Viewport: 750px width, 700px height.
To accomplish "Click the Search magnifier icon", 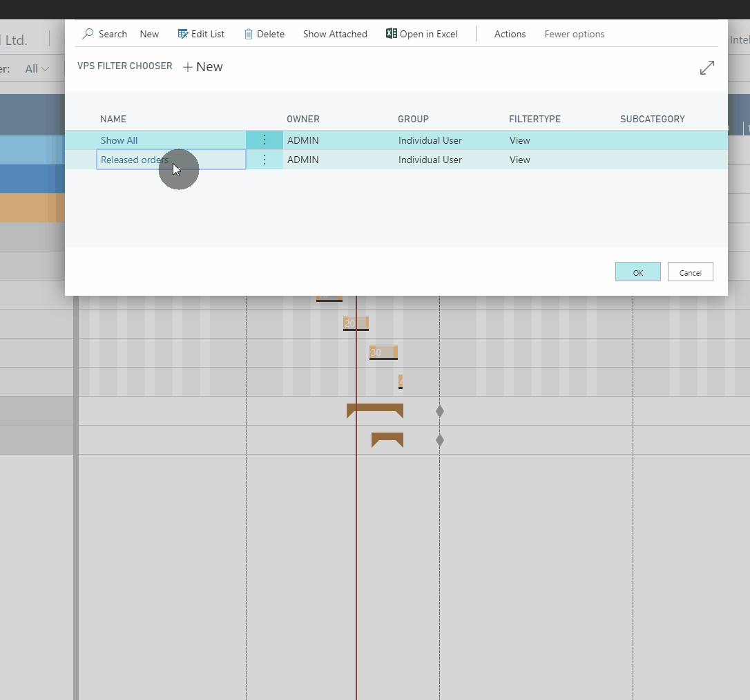I will (x=88, y=34).
